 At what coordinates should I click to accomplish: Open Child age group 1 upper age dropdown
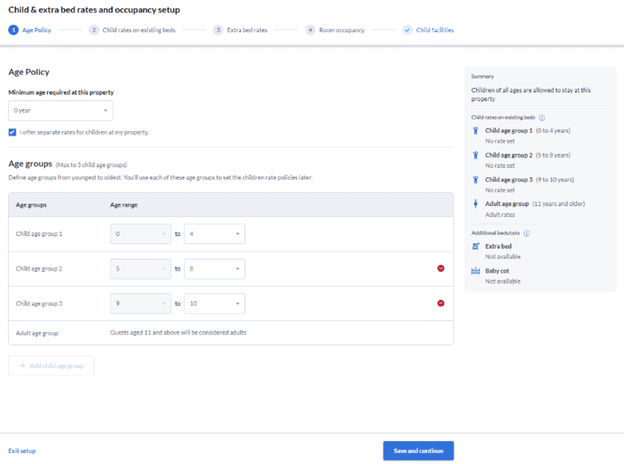point(214,234)
